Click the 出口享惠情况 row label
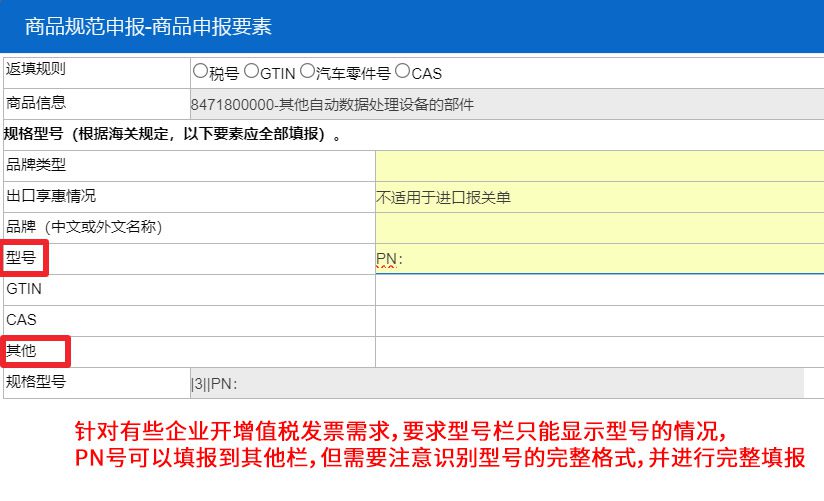This screenshot has height=501, width=824. [x=51, y=196]
